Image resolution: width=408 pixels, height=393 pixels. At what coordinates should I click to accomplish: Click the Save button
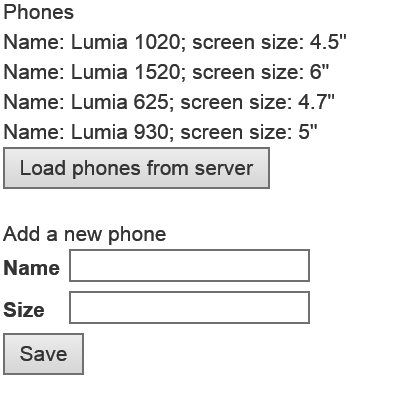tap(43, 354)
